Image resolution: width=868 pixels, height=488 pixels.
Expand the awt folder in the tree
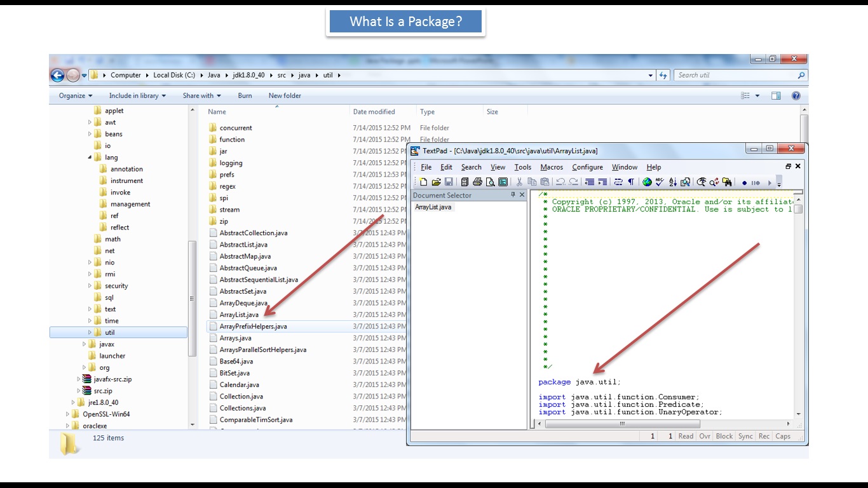click(90, 123)
